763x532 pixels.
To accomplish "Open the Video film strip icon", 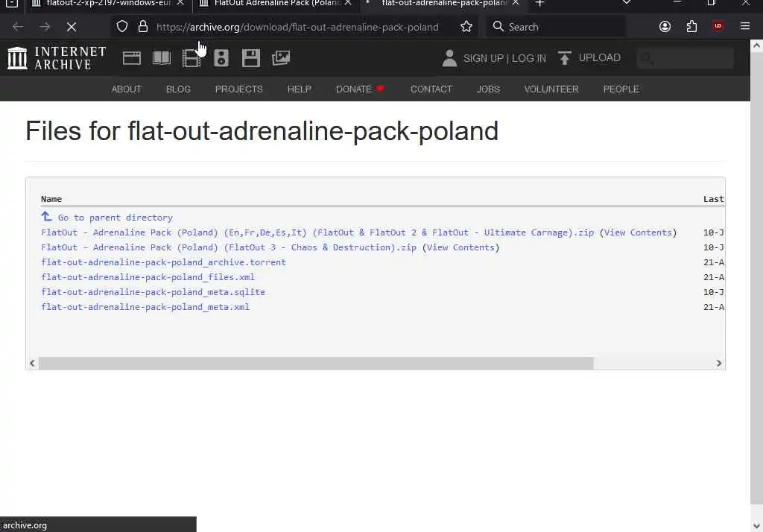I will [191, 58].
